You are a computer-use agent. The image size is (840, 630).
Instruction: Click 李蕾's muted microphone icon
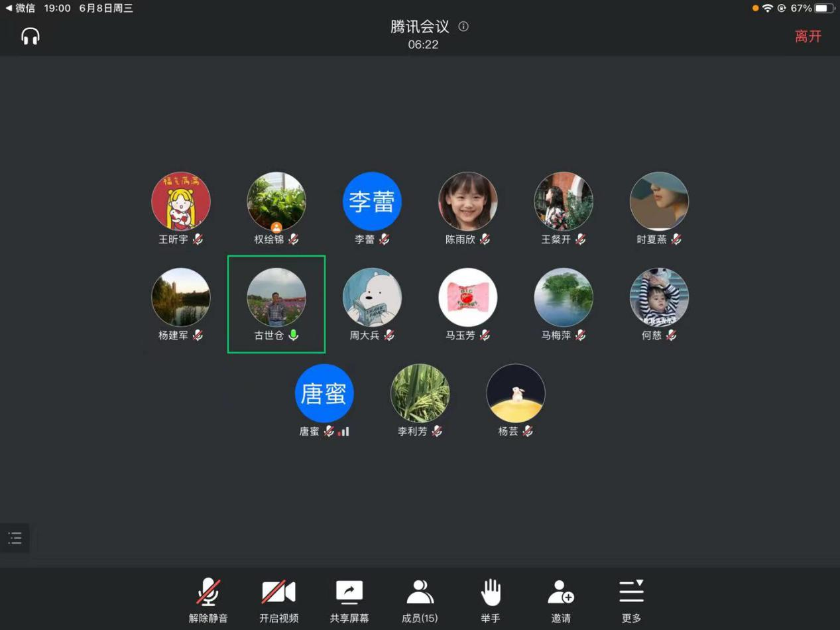click(384, 239)
